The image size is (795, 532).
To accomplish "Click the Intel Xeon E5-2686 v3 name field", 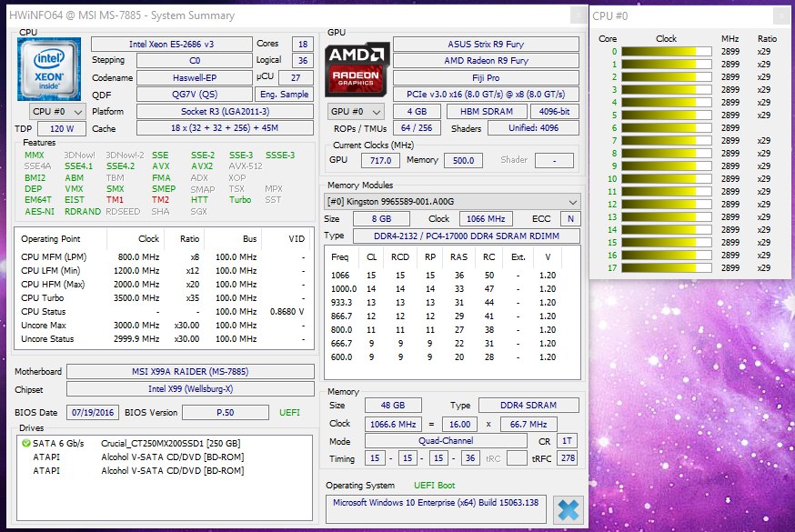I will pyautogui.click(x=171, y=44).
